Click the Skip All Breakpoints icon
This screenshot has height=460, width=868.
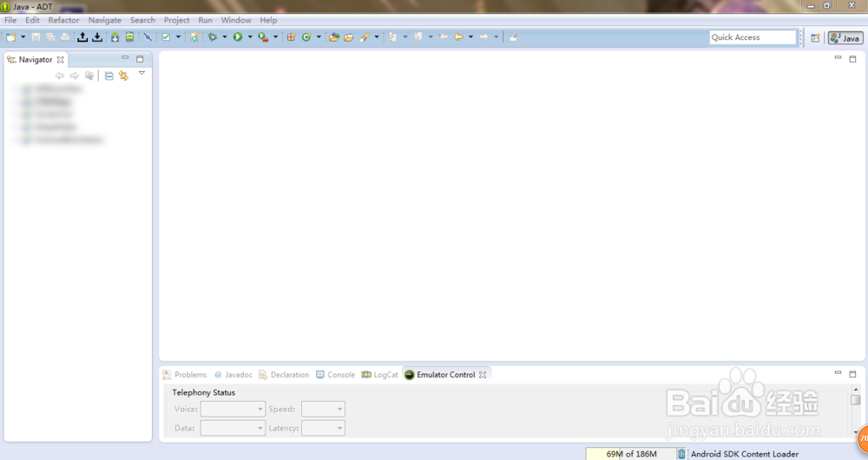pos(148,37)
